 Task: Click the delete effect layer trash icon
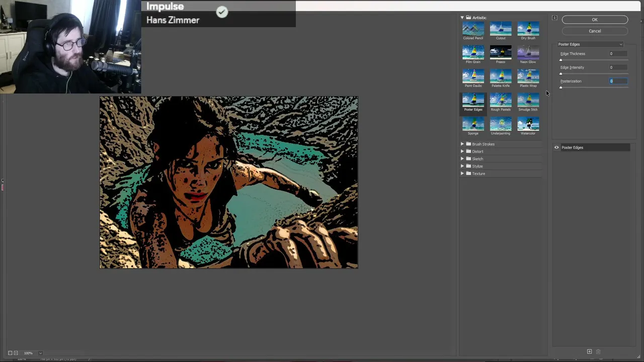click(598, 351)
